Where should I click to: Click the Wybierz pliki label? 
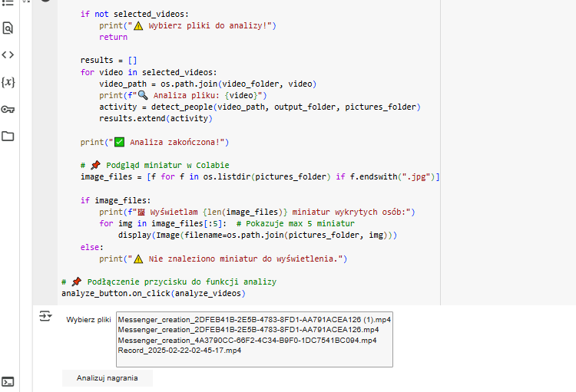coord(88,320)
